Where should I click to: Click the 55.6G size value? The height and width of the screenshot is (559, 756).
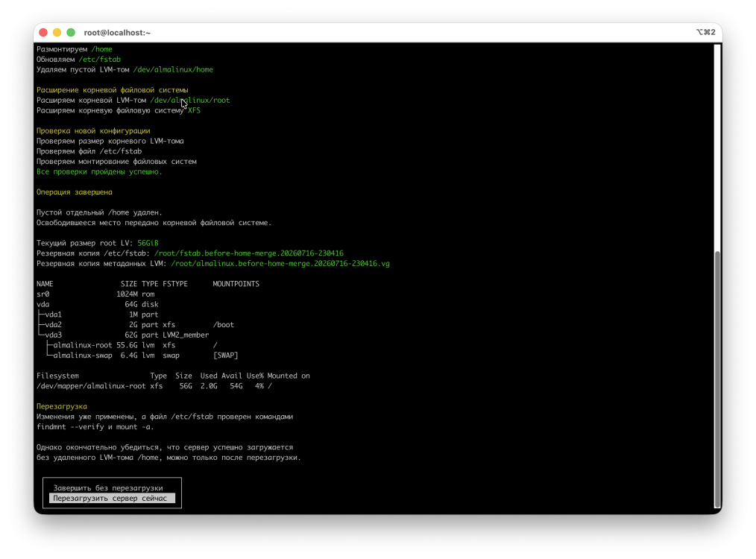point(127,345)
